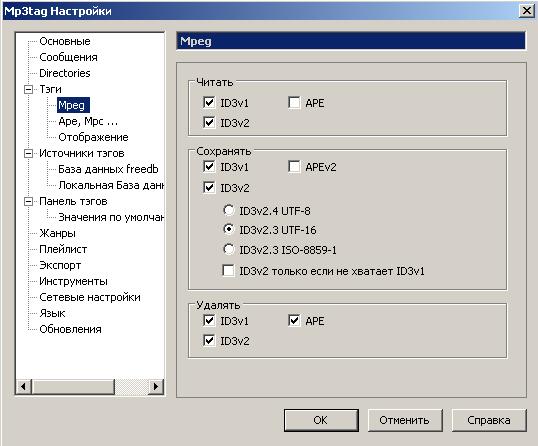
Task: Open Сообщения settings page
Action: tap(68, 57)
